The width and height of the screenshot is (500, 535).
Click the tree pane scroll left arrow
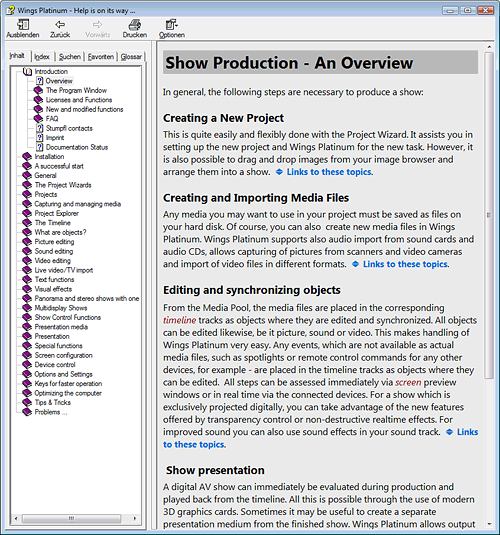[16, 519]
